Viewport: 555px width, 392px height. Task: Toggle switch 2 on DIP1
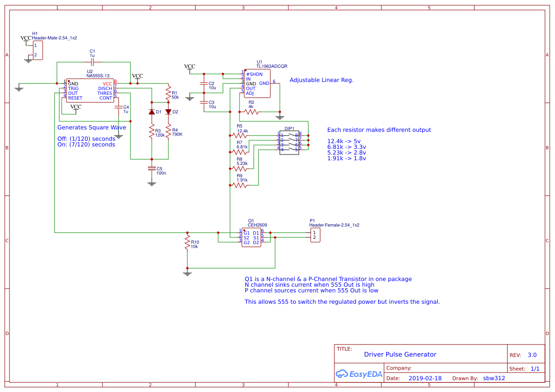(x=291, y=139)
